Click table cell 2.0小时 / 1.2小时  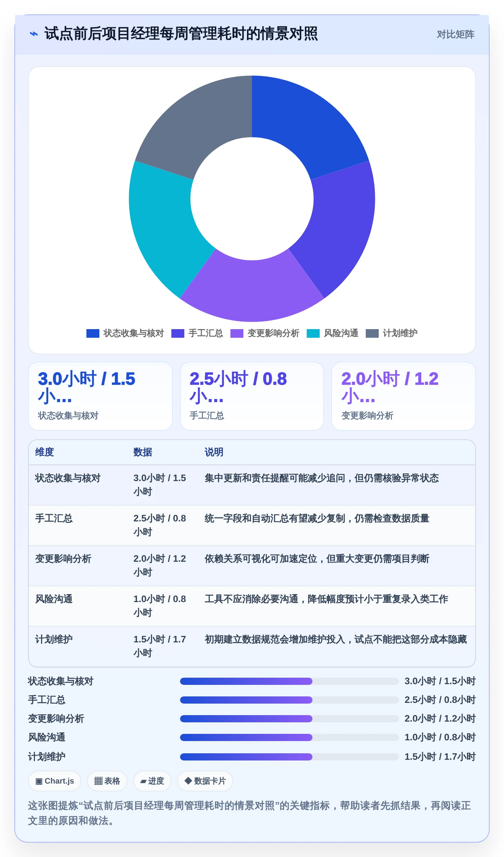tap(160, 565)
